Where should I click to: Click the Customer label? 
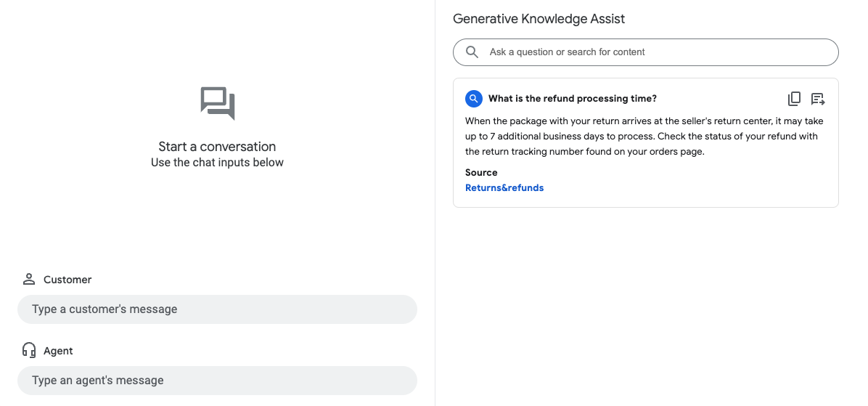click(67, 280)
